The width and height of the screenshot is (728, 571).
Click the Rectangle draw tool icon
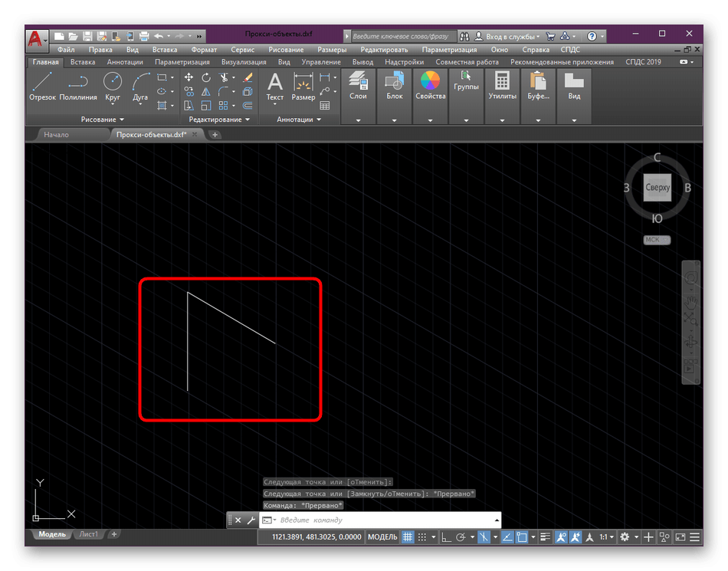coord(162,77)
